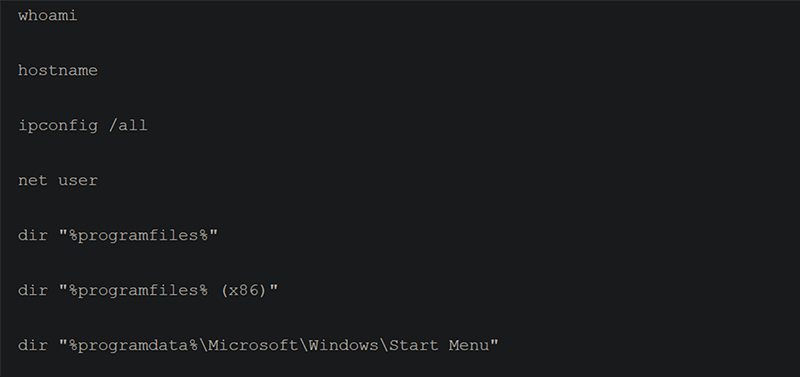This screenshot has width=800, height=377.
Task: Click the Start Menu text in path
Action: coord(439,345)
